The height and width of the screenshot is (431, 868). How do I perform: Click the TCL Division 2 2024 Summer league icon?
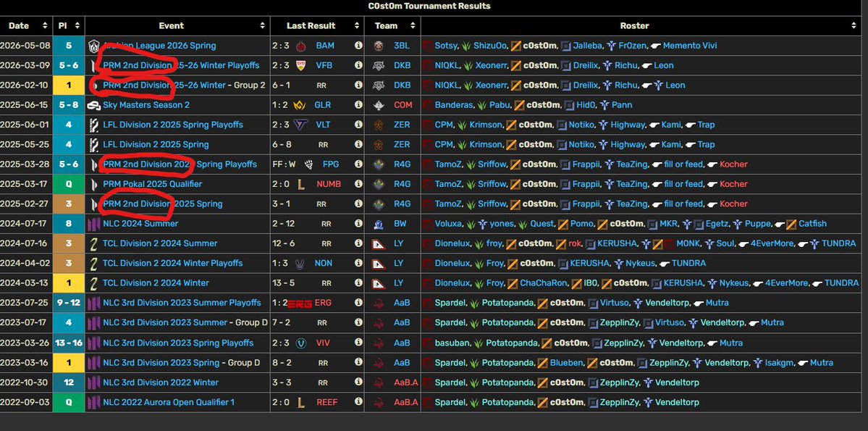point(94,243)
